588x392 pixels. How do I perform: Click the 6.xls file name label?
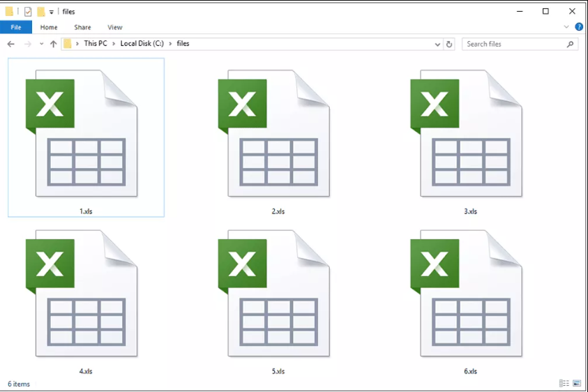(471, 371)
